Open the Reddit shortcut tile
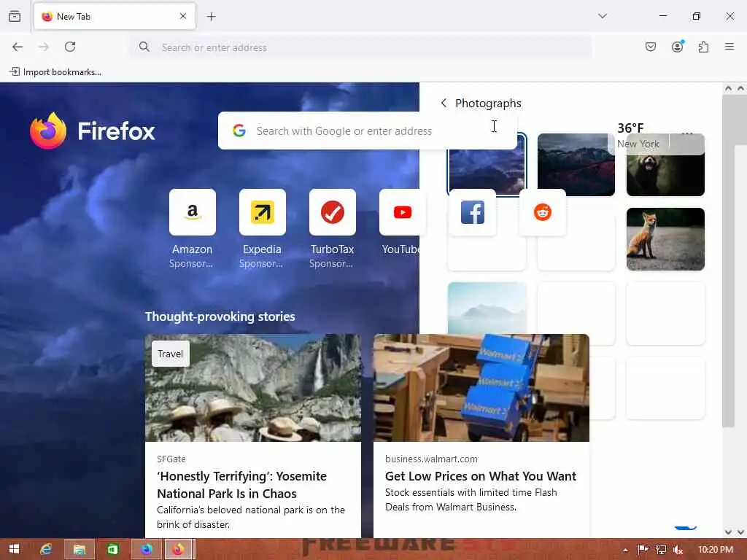Screen dimensions: 747x560 click(543, 212)
